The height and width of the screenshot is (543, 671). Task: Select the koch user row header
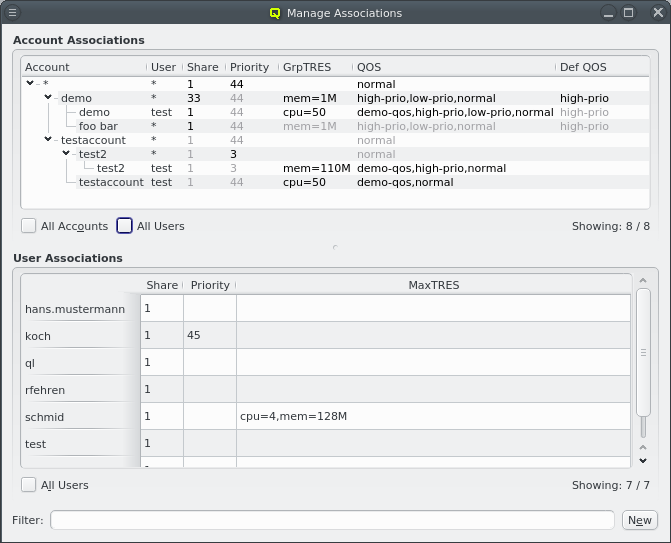click(x=81, y=335)
